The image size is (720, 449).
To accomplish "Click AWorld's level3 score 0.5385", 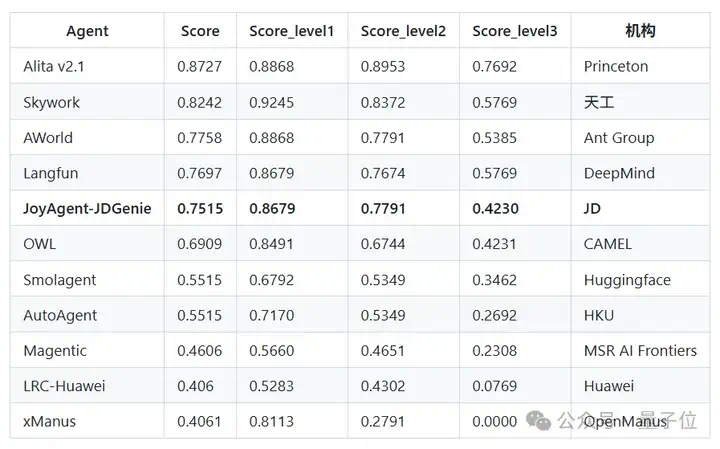I will [x=495, y=138].
